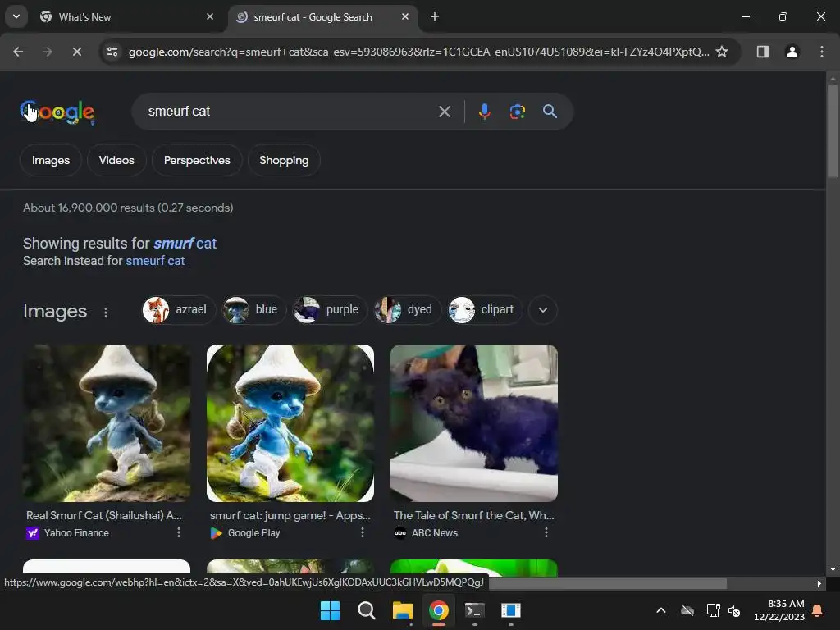840x630 pixels.
Task: Click the Chrome taskbar icon
Action: coord(439,610)
